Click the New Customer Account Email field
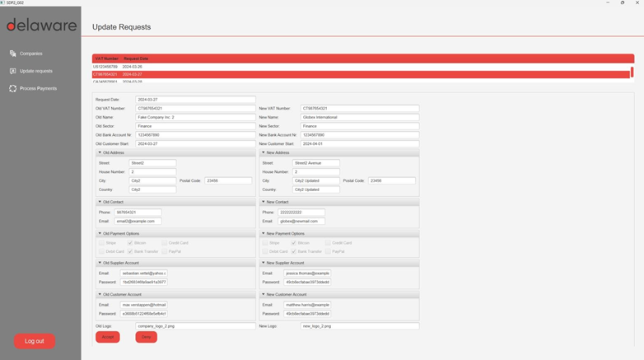Viewport: 644px width, 360px height. pos(307,305)
